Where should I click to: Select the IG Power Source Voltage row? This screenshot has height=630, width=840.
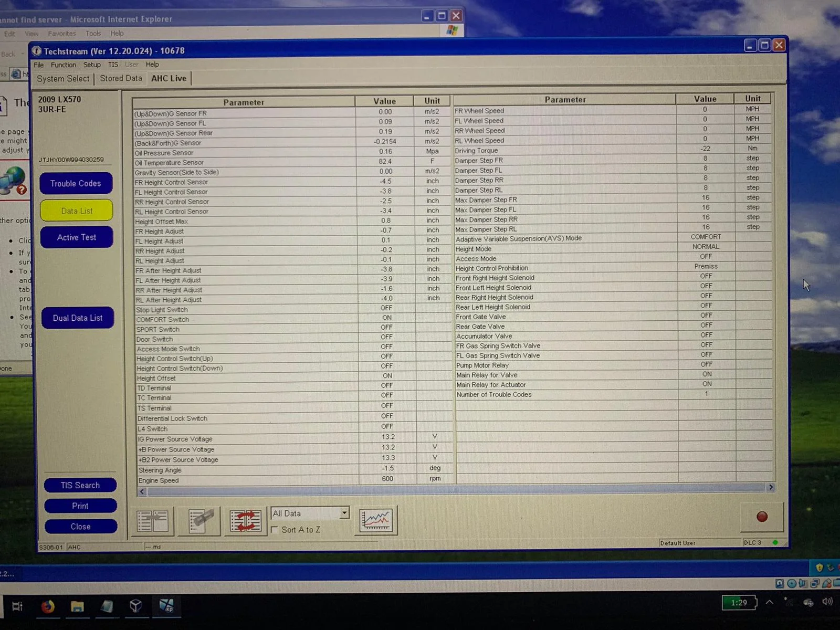point(295,438)
